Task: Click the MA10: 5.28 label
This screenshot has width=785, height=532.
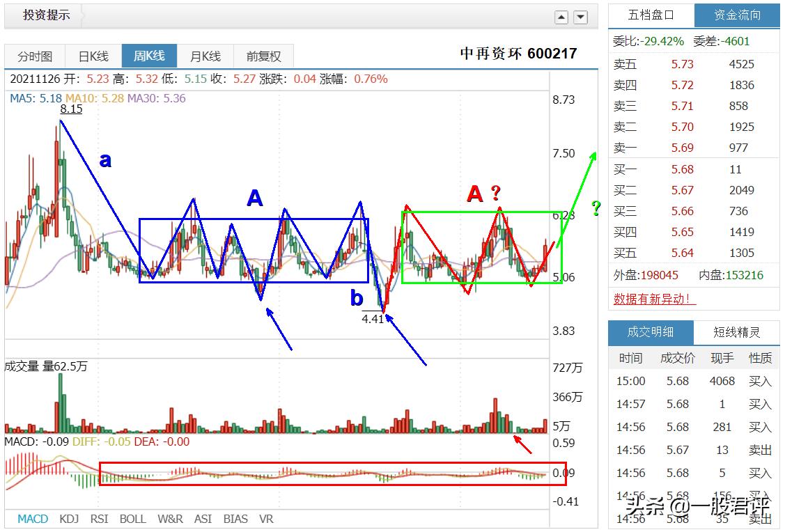Action: click(x=95, y=99)
